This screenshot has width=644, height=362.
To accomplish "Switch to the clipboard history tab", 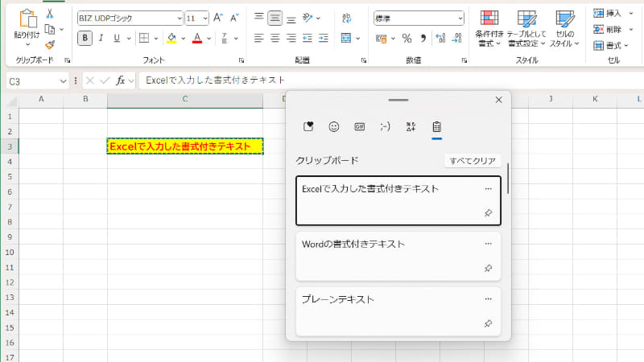I will 436,126.
